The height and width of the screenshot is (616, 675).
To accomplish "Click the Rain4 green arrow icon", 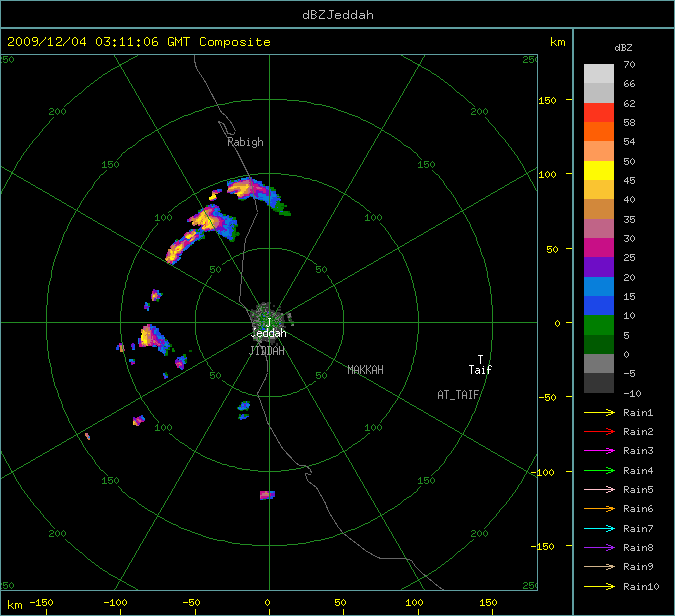I will pos(599,471).
